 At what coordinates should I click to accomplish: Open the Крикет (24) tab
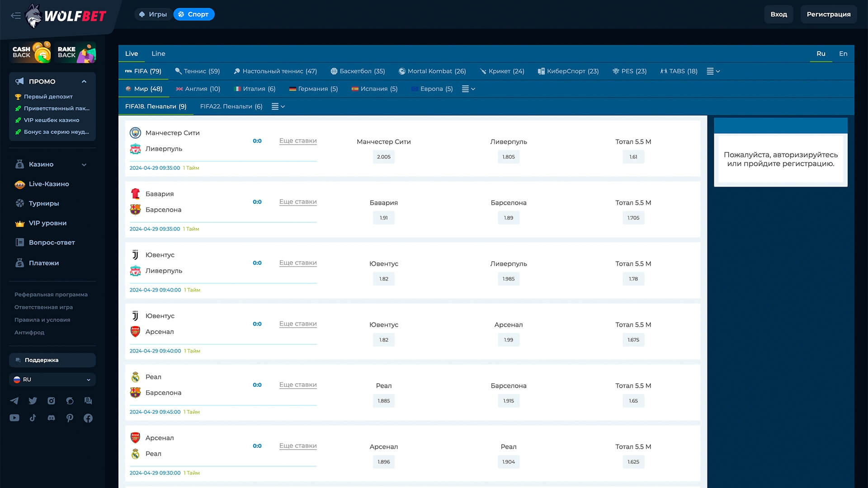click(502, 71)
